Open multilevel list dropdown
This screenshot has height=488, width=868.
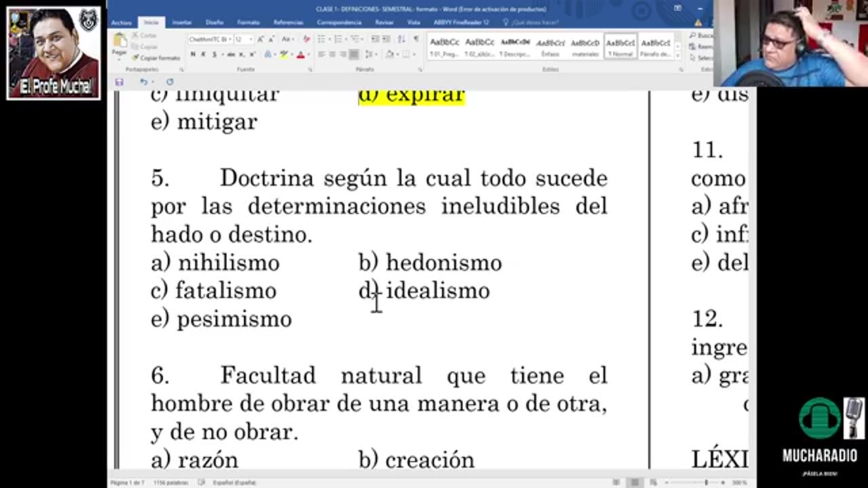[363, 39]
